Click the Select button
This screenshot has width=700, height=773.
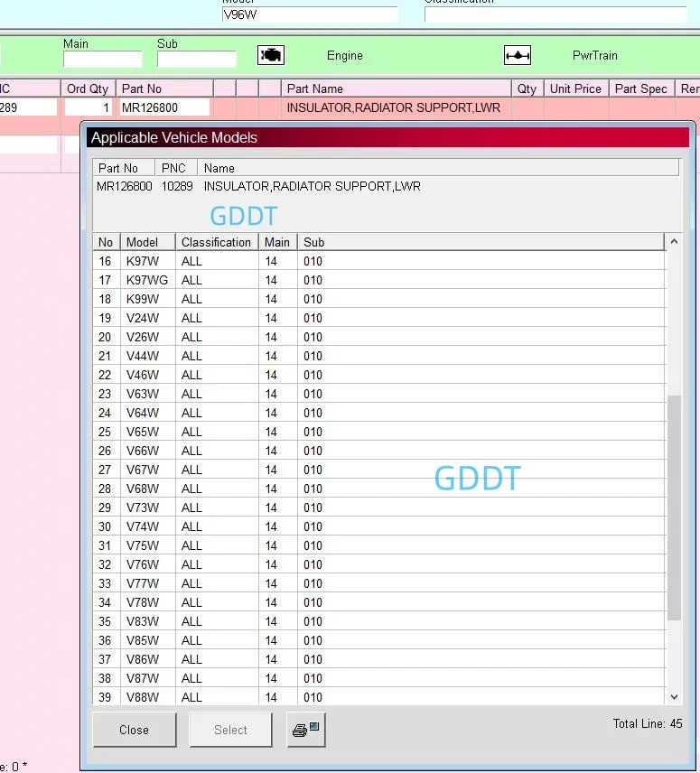point(230,730)
